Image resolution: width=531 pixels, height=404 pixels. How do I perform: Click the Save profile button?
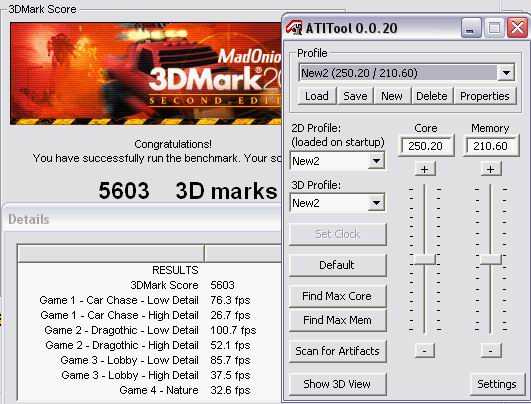(x=355, y=96)
